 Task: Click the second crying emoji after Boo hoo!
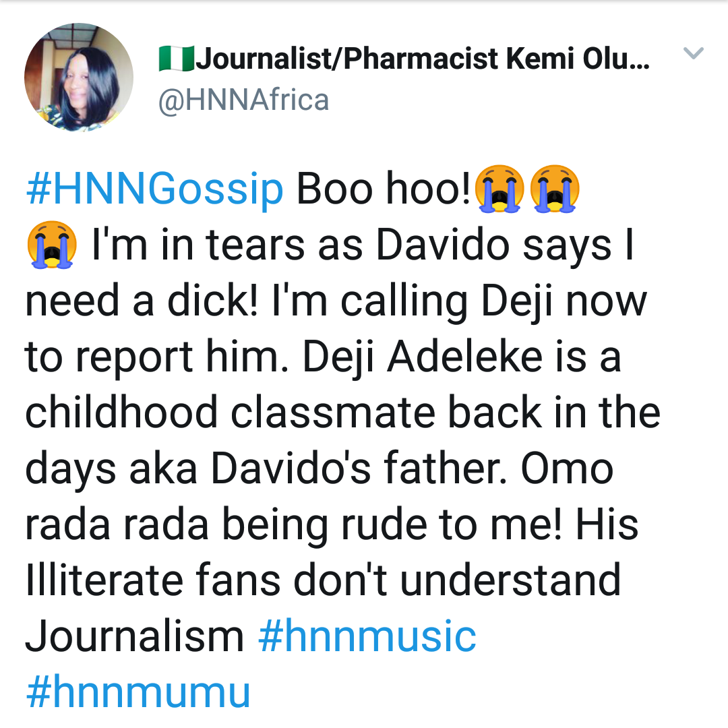[x=555, y=189]
